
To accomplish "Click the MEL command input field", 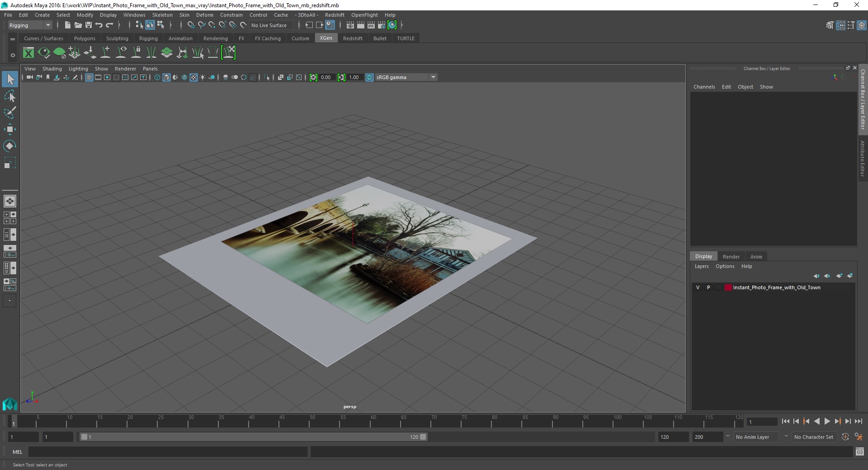I will tap(168, 451).
